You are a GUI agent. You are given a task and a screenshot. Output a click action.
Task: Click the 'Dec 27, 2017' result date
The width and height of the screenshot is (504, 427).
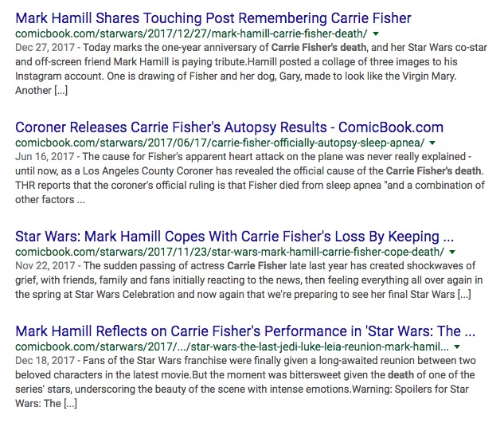tap(43, 49)
